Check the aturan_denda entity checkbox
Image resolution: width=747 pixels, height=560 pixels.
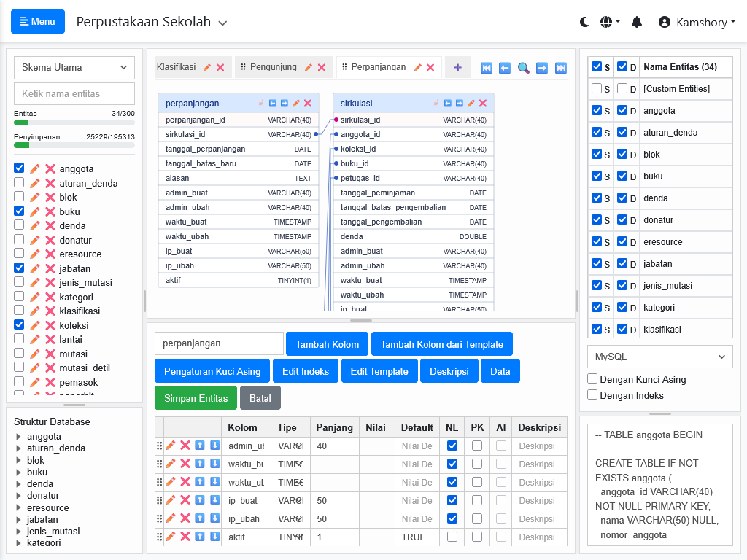[x=19, y=182]
